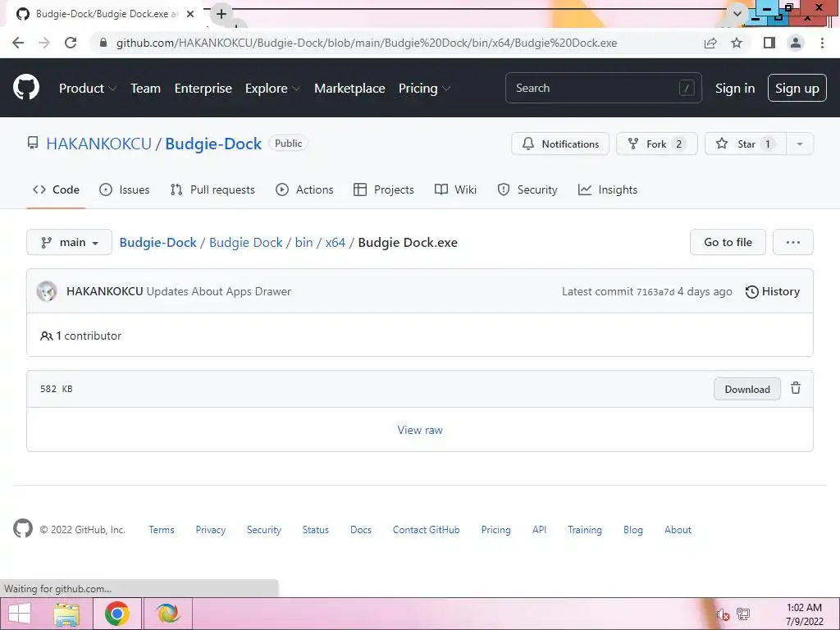Star the Budgie-Dock repository
Image resolution: width=840 pixels, height=630 pixels.
(746, 144)
